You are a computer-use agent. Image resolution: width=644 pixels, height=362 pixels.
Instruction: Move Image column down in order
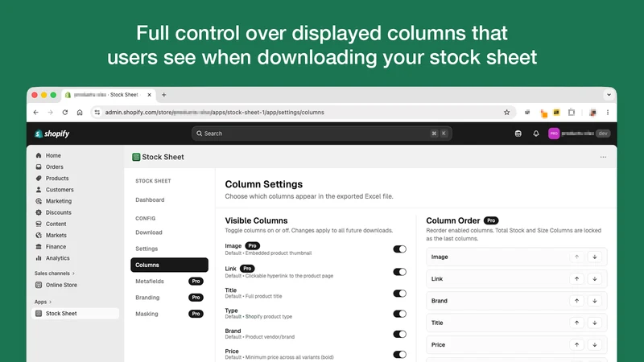[594, 257]
